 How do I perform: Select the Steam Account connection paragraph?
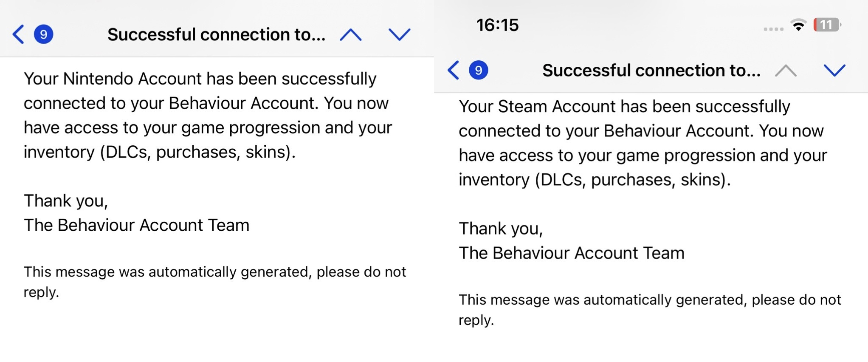[x=643, y=143]
